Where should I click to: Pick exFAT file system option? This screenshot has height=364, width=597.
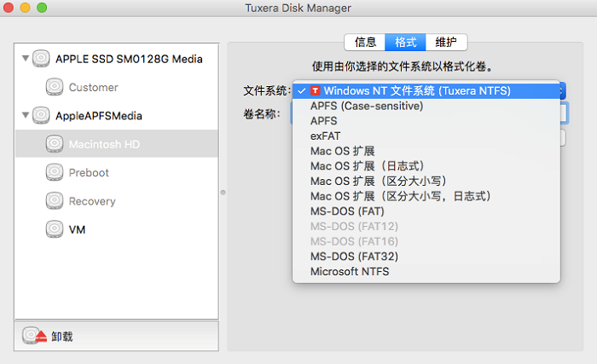[x=325, y=136]
